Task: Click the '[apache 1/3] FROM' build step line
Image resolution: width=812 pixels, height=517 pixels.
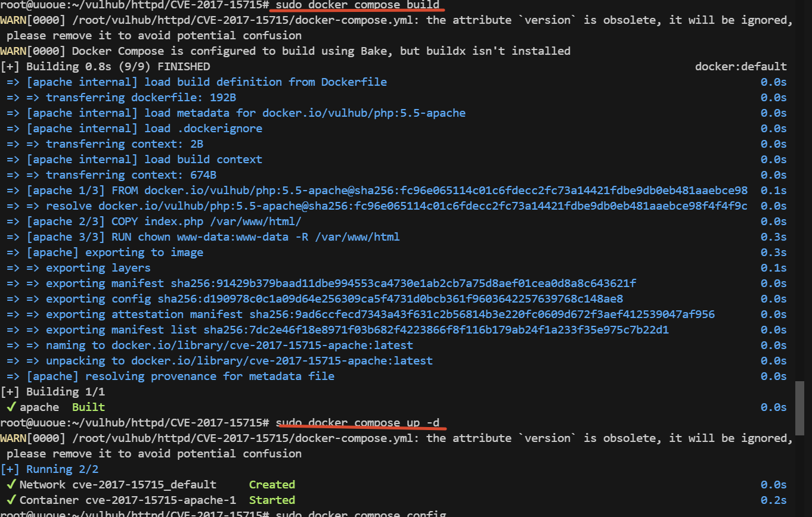Action: pos(377,191)
